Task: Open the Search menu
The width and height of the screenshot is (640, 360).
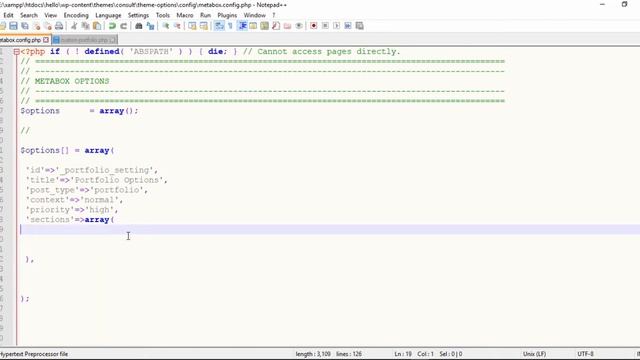Action: pyautogui.click(x=29, y=15)
